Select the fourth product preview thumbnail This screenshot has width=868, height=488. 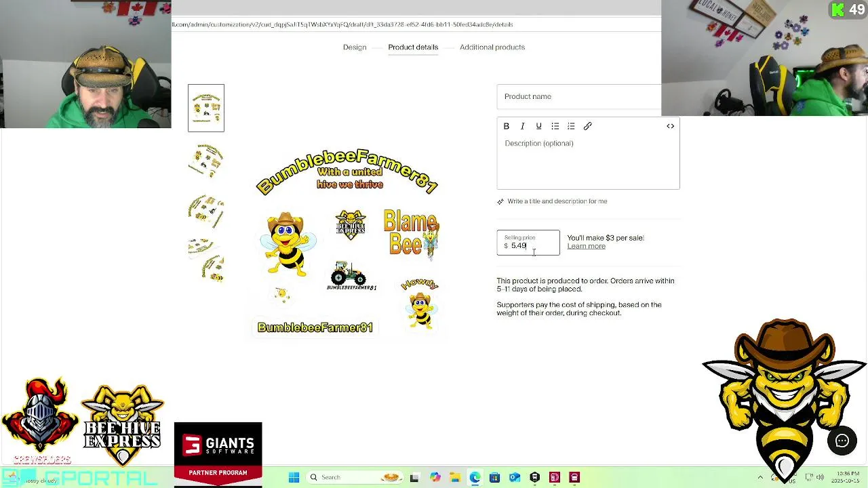click(206, 260)
